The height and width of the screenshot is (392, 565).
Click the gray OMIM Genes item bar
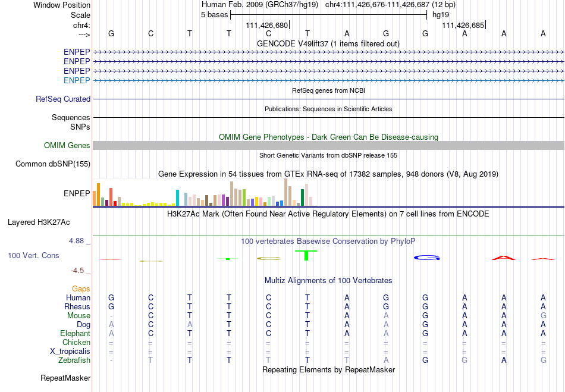click(328, 146)
